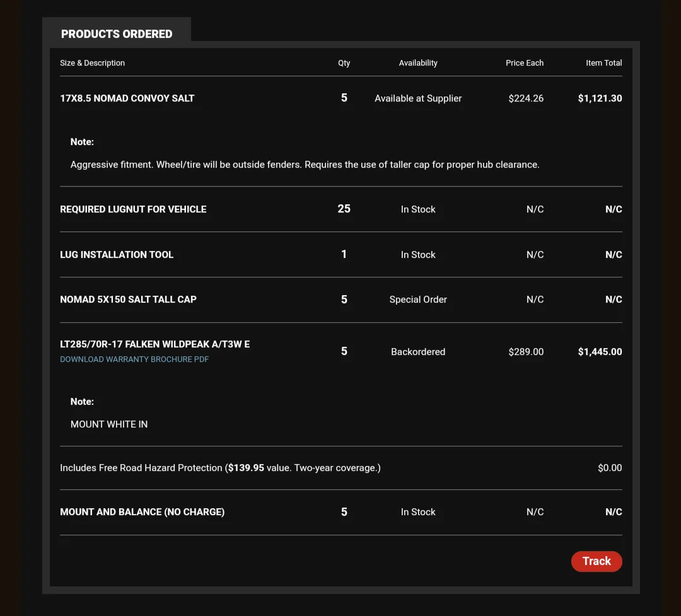The width and height of the screenshot is (681, 616).
Task: Click the Available at Supplier status
Action: click(418, 98)
